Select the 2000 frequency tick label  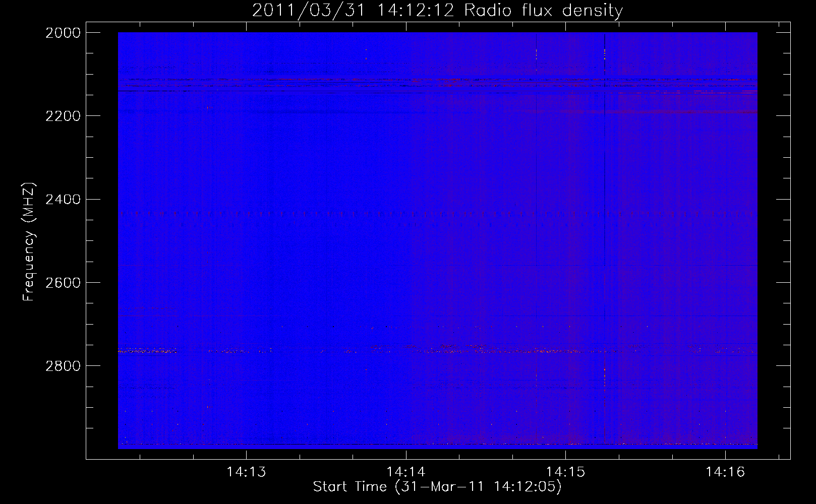(x=63, y=33)
